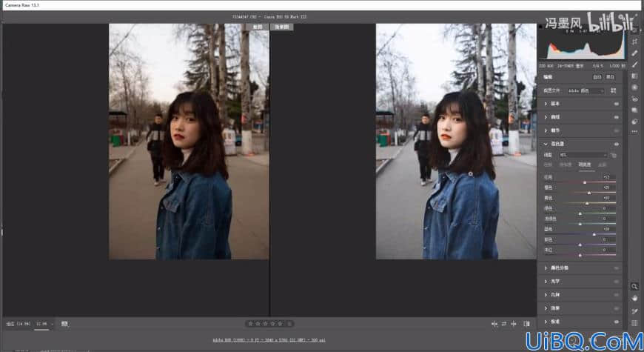Set a five-star rating
Viewport: 644px width, 352px height.
[x=280, y=324]
